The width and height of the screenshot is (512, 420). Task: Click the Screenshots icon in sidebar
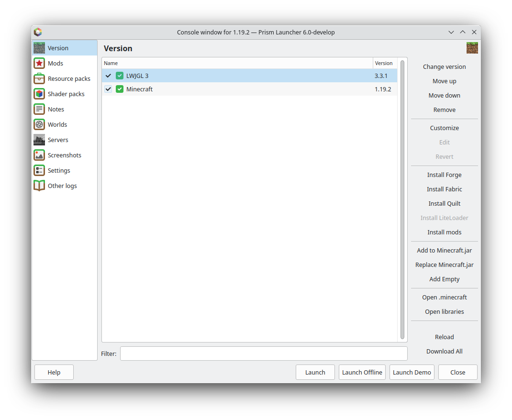point(39,155)
